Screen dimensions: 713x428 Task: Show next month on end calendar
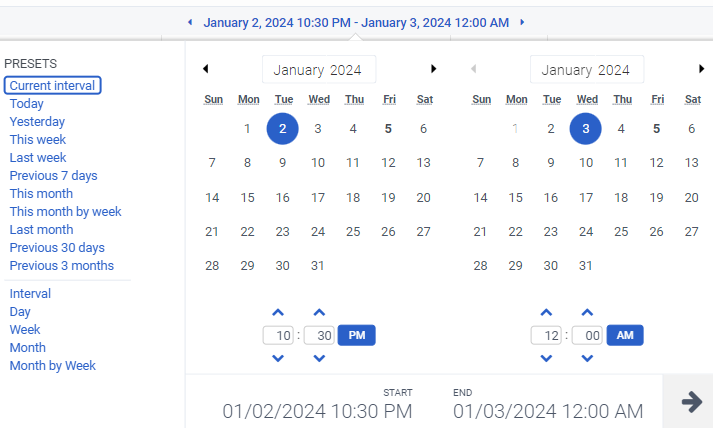[x=701, y=69]
